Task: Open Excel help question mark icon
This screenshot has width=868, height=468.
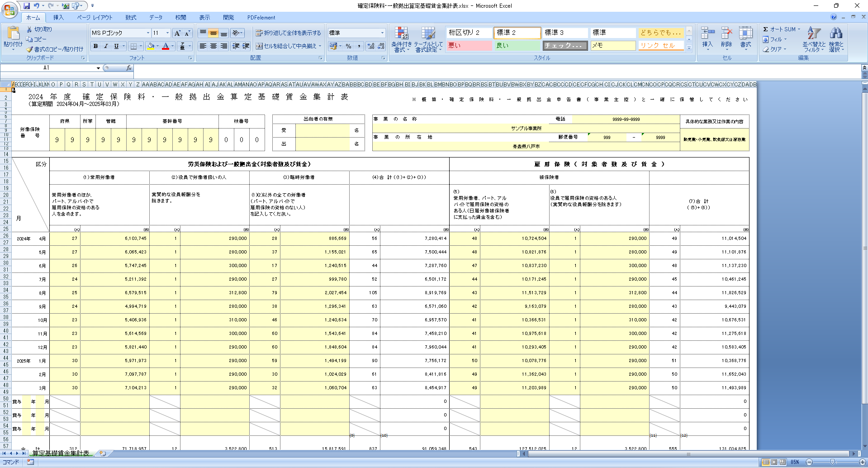Action: 834,17
